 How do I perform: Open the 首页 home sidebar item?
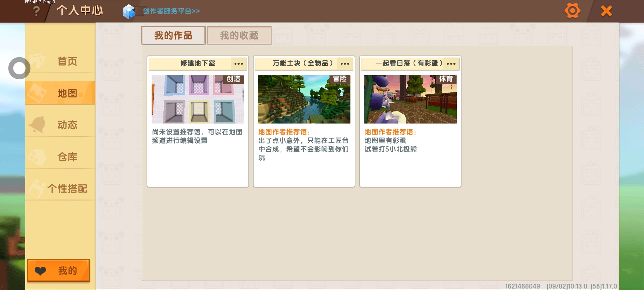pos(67,61)
